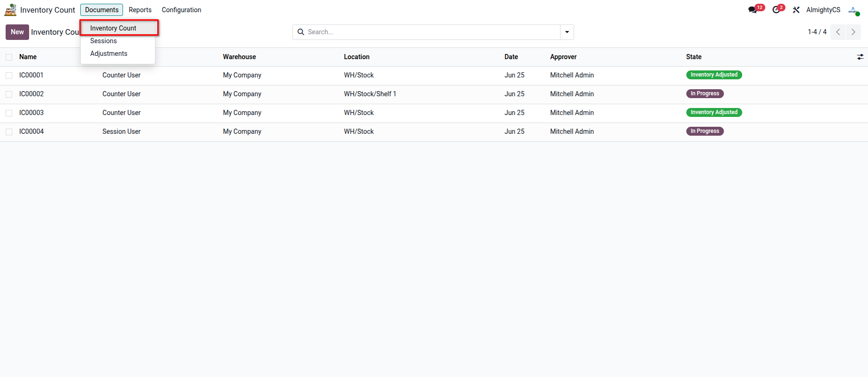Image resolution: width=868 pixels, height=377 pixels.
Task: Go to previous page arrow
Action: point(838,32)
